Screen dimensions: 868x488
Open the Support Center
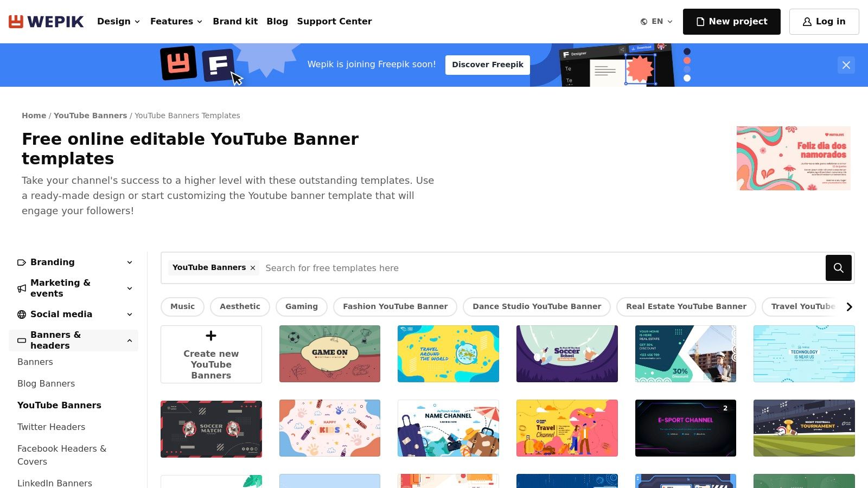click(334, 22)
